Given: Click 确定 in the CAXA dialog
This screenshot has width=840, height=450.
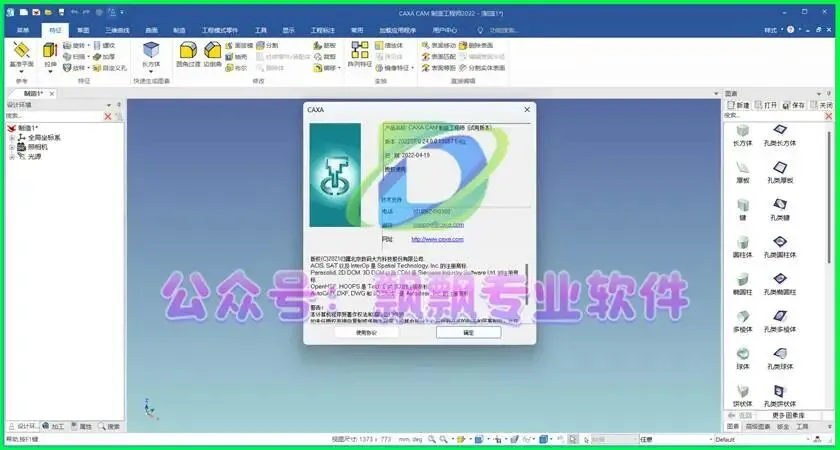Looking at the screenshot, I should 469,332.
